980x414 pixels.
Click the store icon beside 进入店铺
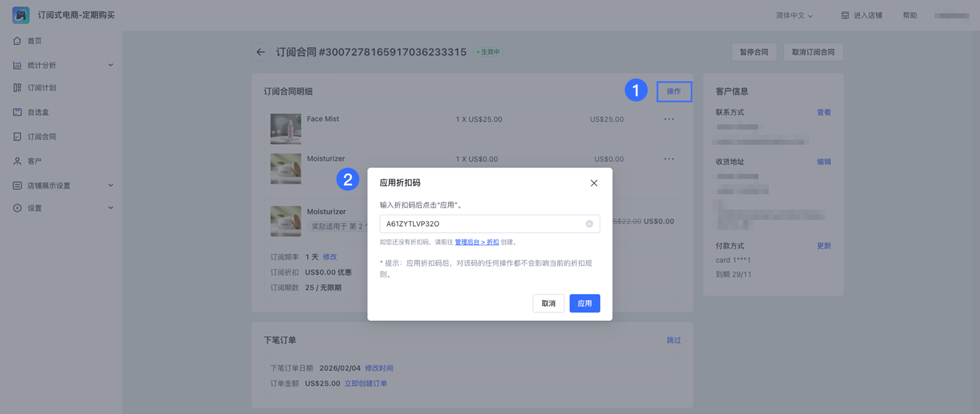pos(845,15)
